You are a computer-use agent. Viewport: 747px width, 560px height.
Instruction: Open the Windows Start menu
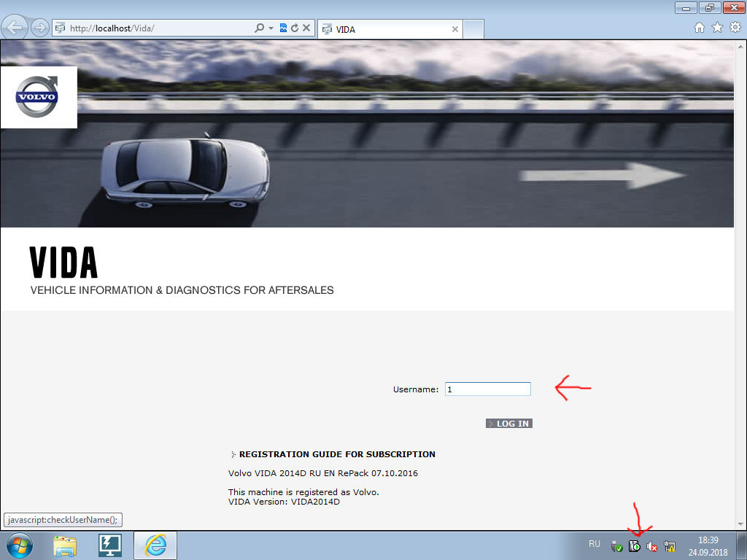[x=20, y=545]
